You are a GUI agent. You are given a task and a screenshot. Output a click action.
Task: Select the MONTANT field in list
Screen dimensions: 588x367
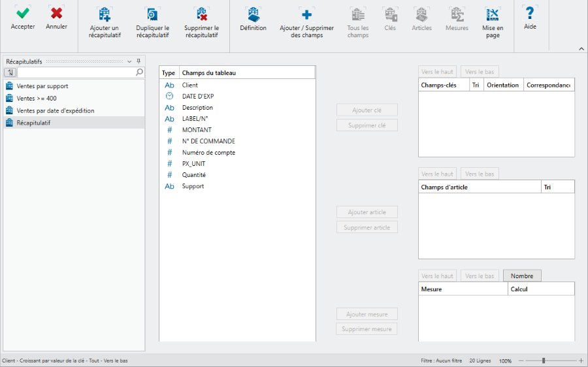[197, 130]
